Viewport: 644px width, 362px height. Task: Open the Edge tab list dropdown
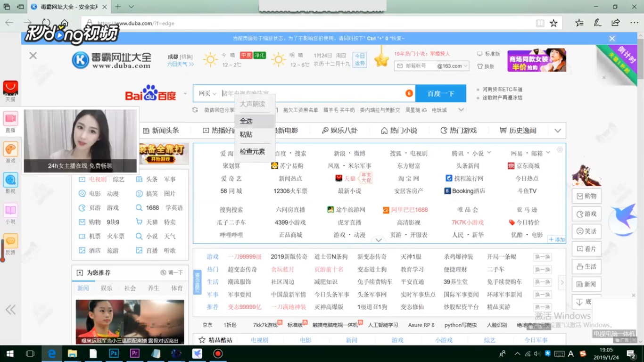(x=131, y=7)
